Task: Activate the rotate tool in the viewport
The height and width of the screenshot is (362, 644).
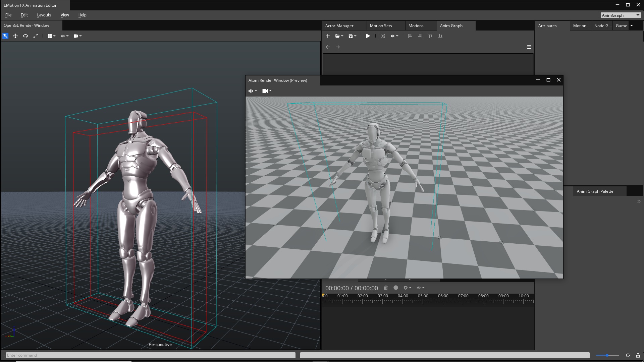Action: [x=25, y=36]
